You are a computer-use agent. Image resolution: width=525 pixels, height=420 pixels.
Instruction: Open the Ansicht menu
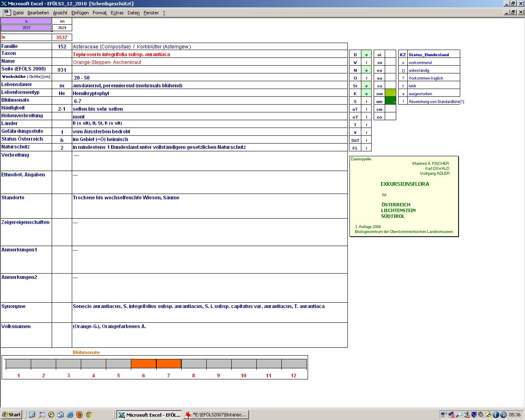click(60, 13)
